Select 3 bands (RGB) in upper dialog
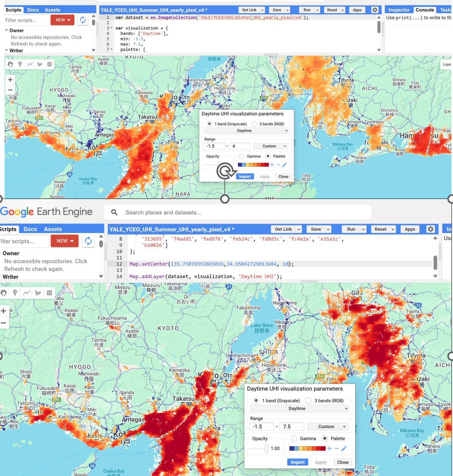Screen dimensions: 453x476 [254, 124]
